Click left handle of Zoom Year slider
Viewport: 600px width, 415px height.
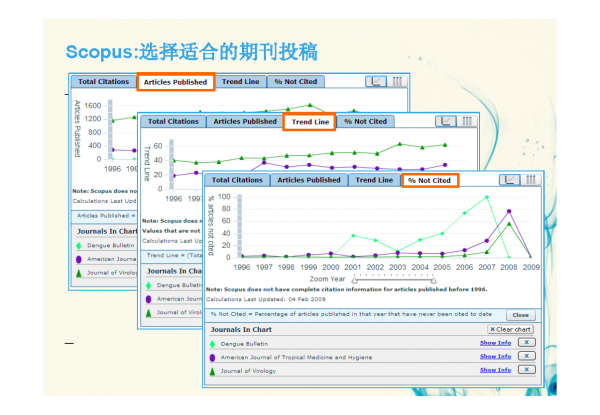pos(354,280)
